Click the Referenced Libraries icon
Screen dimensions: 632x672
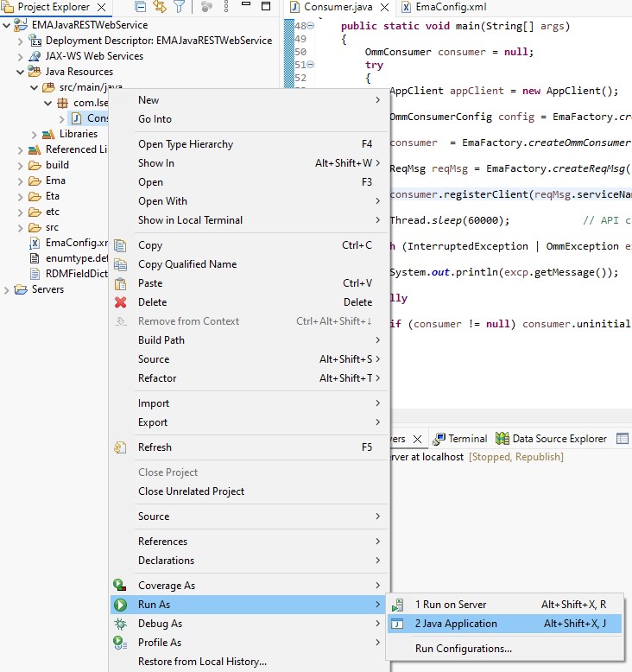click(x=35, y=149)
